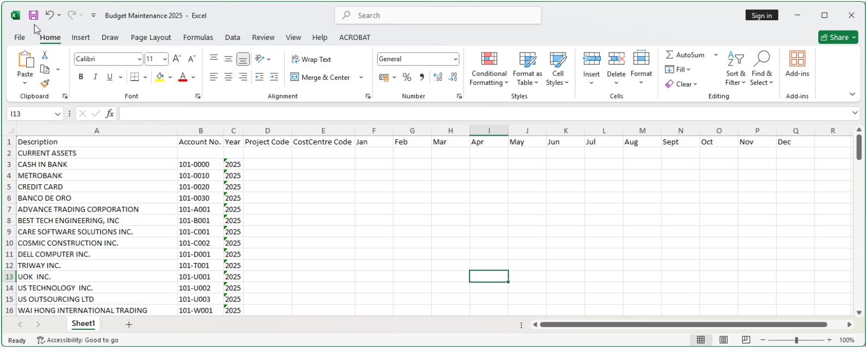Go to the Data tab

tap(232, 37)
